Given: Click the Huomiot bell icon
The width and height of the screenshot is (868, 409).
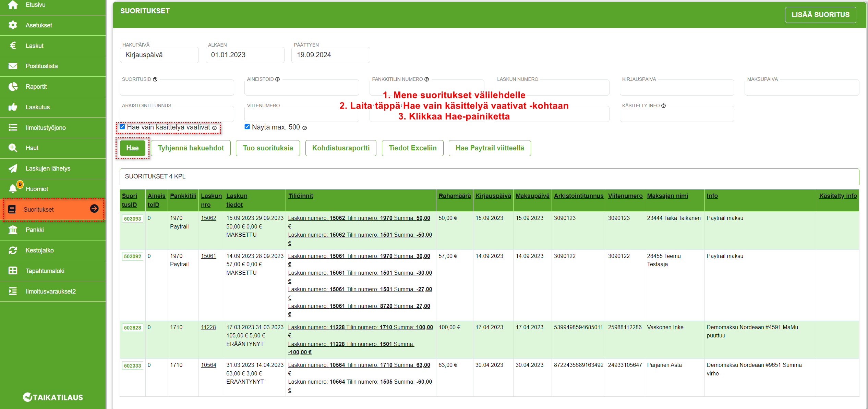Looking at the screenshot, I should 13,189.
